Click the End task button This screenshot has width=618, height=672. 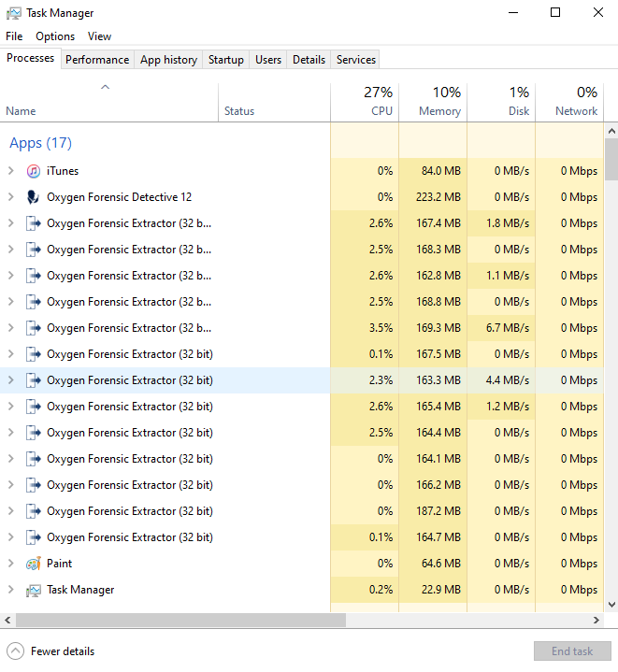(x=572, y=651)
